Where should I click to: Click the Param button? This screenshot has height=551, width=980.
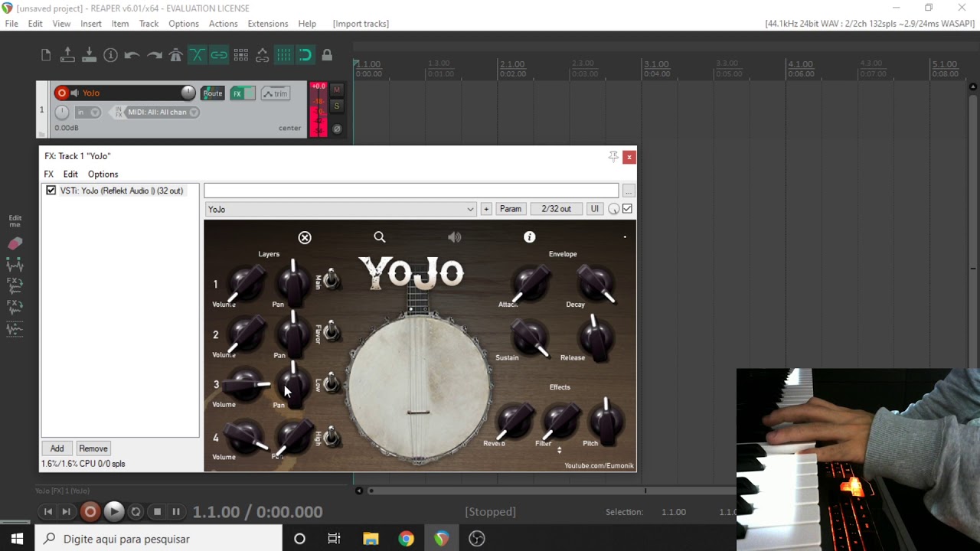511,209
